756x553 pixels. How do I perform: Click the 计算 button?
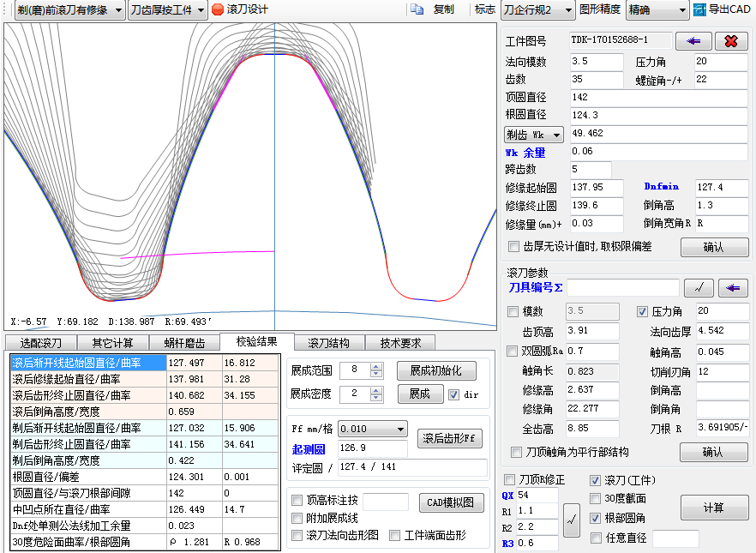click(714, 508)
